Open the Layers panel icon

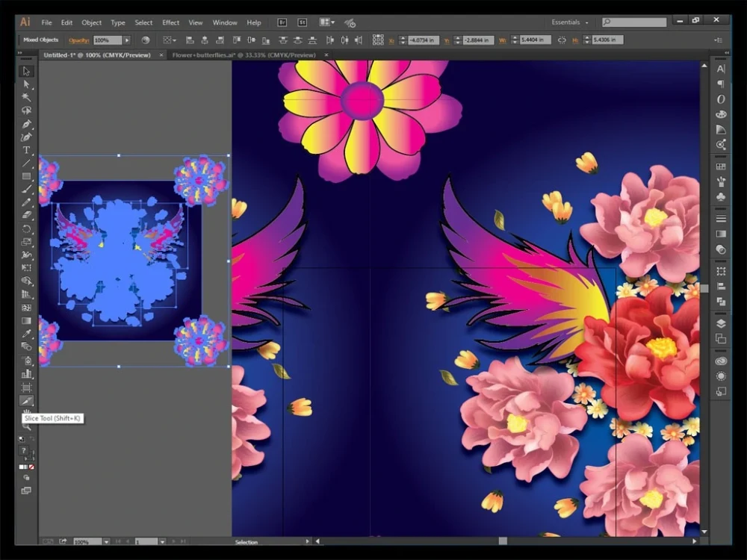(721, 324)
